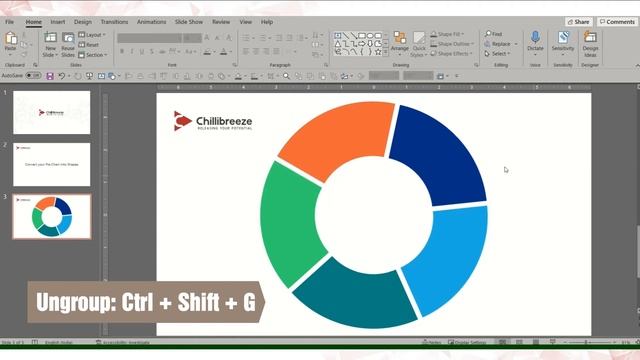This screenshot has width=640, height=360.
Task: Toggle Underline formatting
Action: pos(142,52)
